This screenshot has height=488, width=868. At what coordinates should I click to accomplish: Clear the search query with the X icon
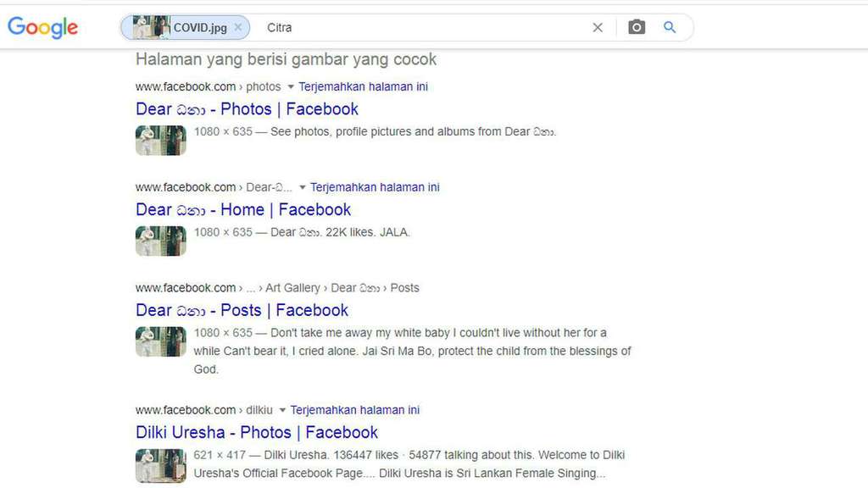click(598, 28)
